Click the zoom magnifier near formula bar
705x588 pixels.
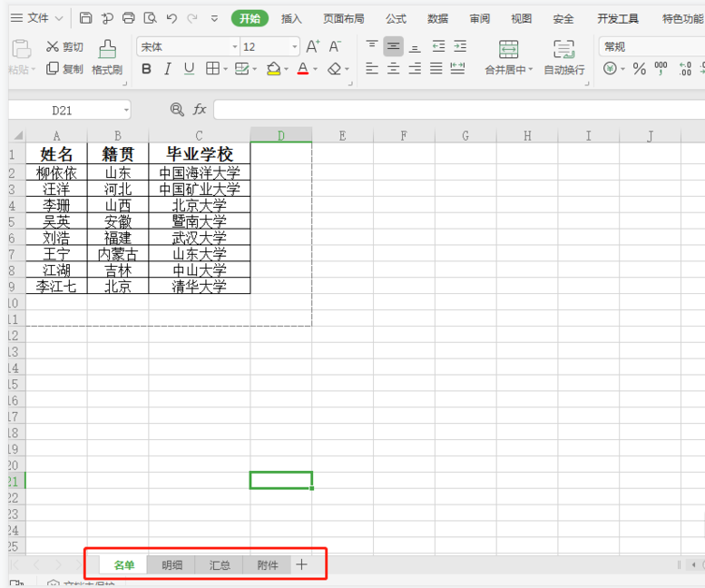tap(177, 109)
